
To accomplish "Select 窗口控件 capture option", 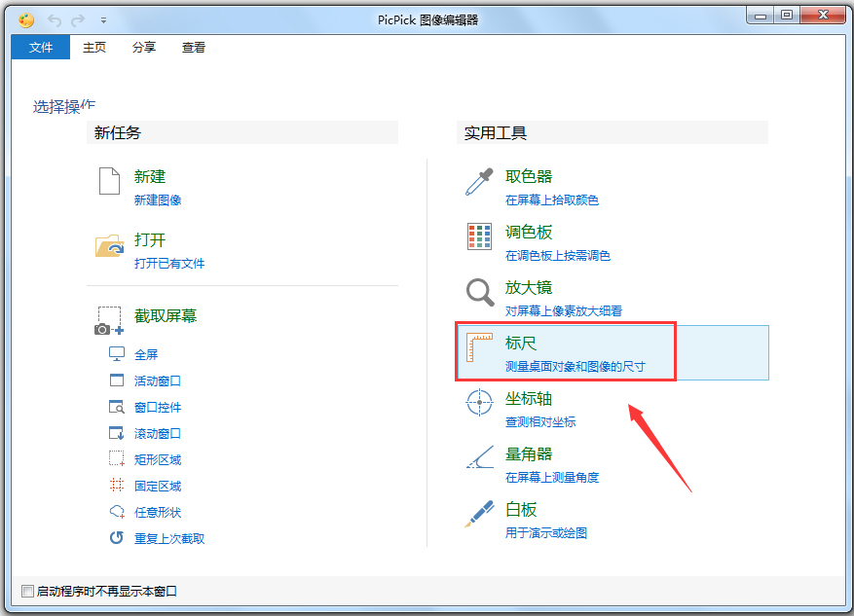I will tap(158, 407).
